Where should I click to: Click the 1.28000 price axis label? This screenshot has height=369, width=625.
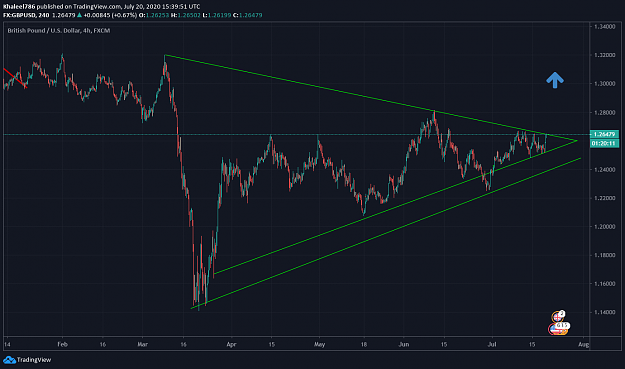605,112
